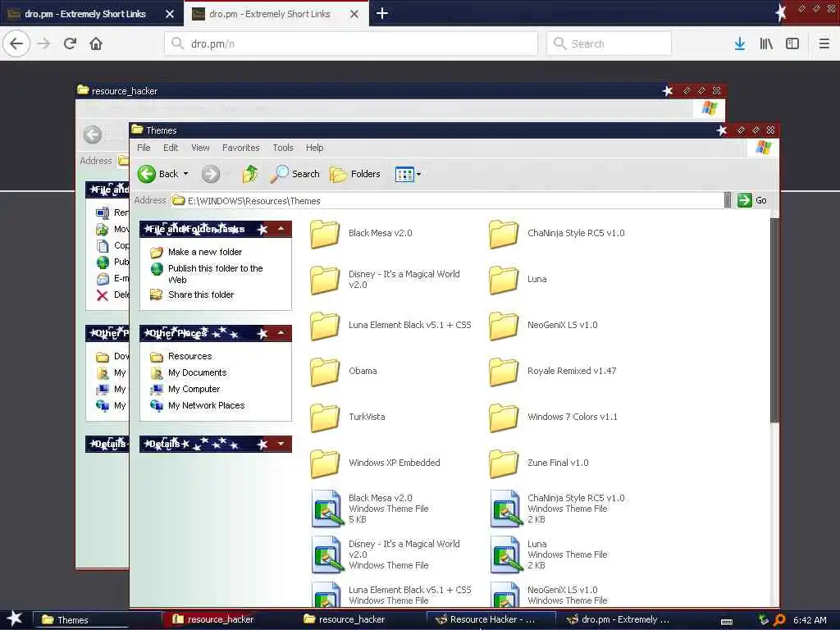Open Back history dropdown arrow
The height and width of the screenshot is (630, 840).
click(x=186, y=174)
